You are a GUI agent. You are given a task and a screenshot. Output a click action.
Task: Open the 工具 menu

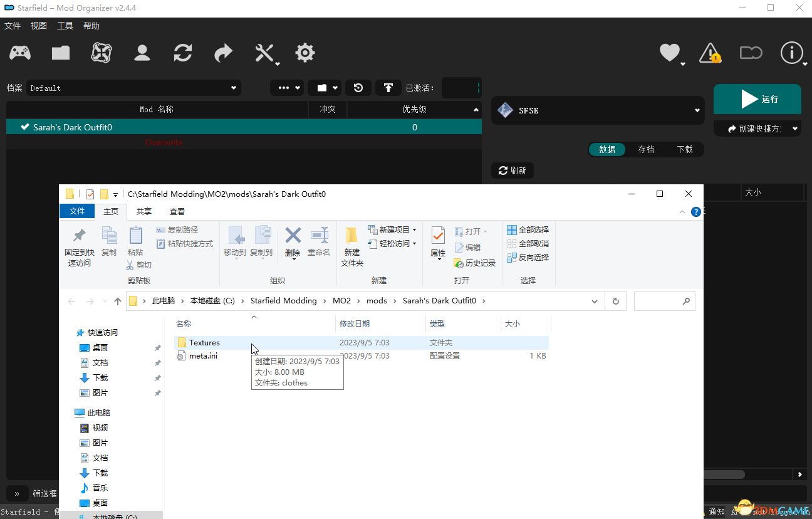tap(65, 26)
